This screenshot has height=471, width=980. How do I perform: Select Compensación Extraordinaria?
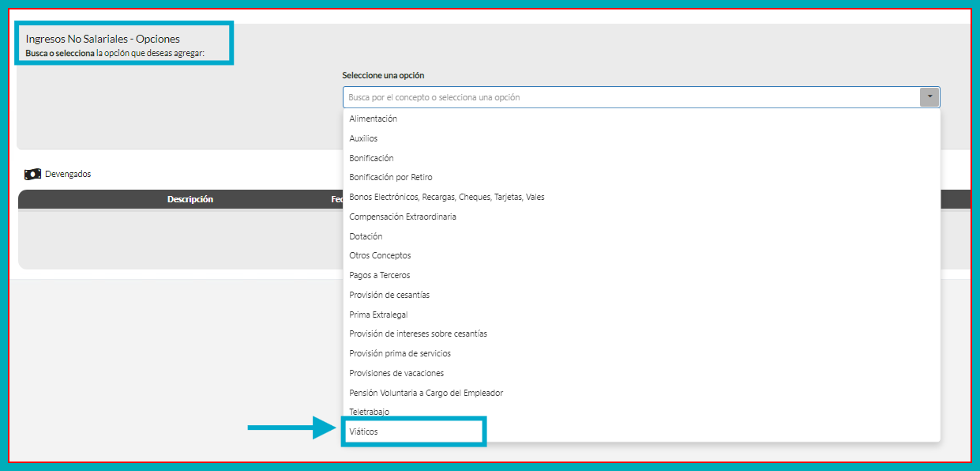coord(641,217)
